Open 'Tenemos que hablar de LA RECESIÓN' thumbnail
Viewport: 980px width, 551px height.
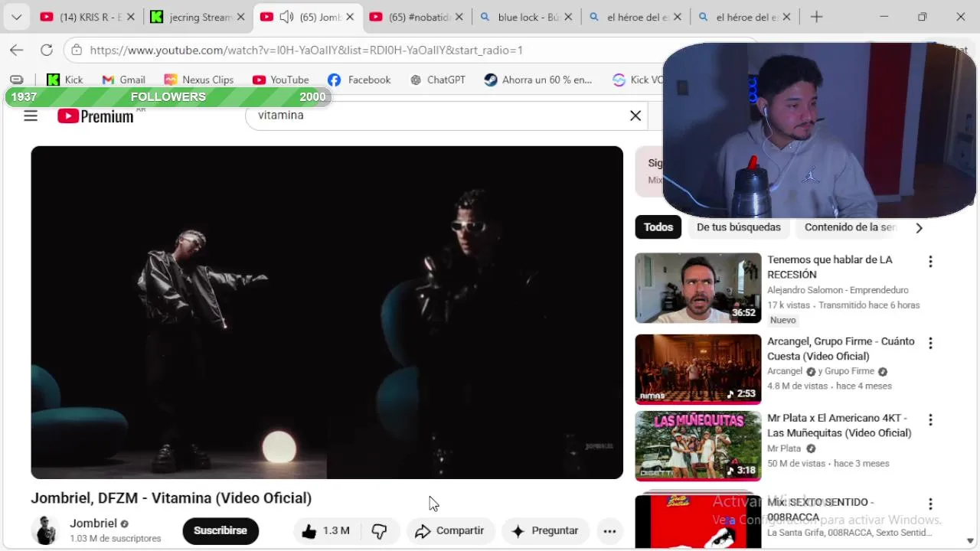pyautogui.click(x=698, y=289)
